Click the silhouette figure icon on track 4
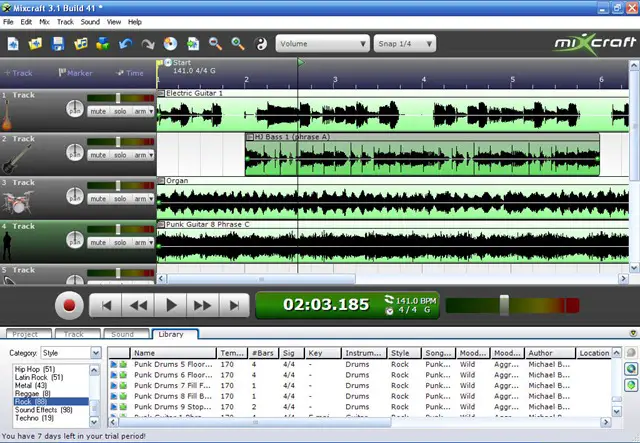 click(7, 246)
